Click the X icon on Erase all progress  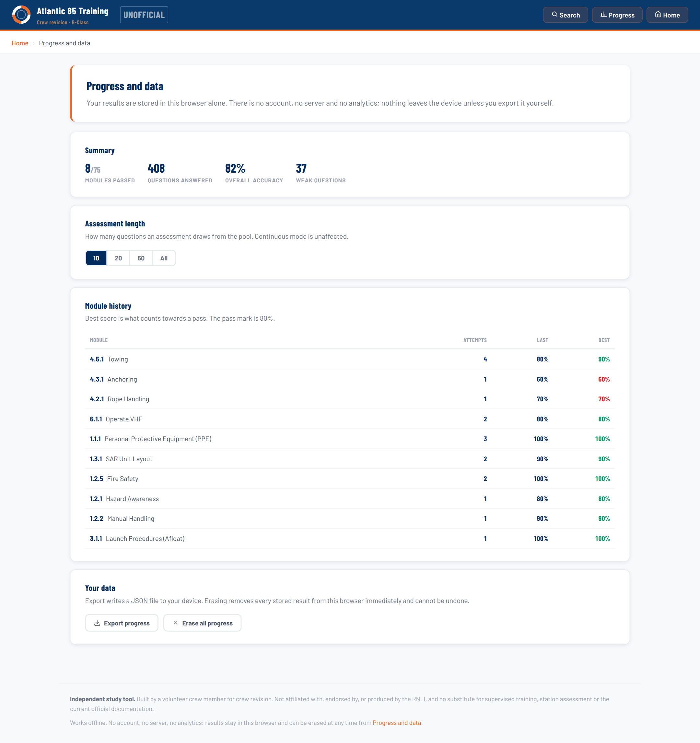click(x=175, y=623)
